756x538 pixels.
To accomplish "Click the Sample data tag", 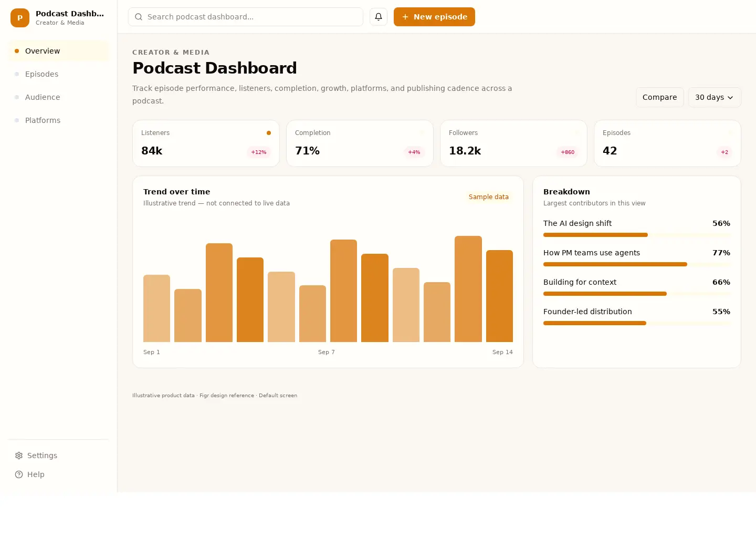I will (x=489, y=197).
